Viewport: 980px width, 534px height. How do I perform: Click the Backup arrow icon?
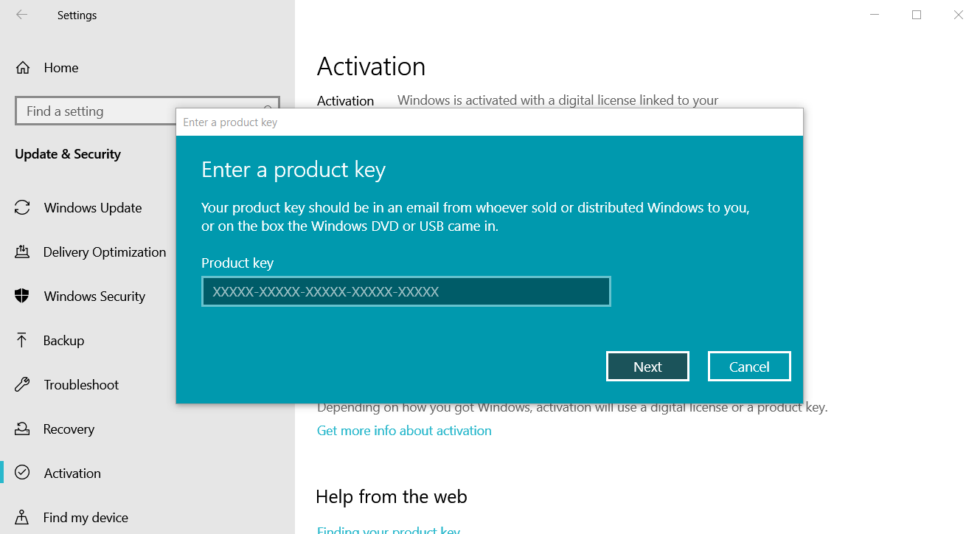[21, 341]
